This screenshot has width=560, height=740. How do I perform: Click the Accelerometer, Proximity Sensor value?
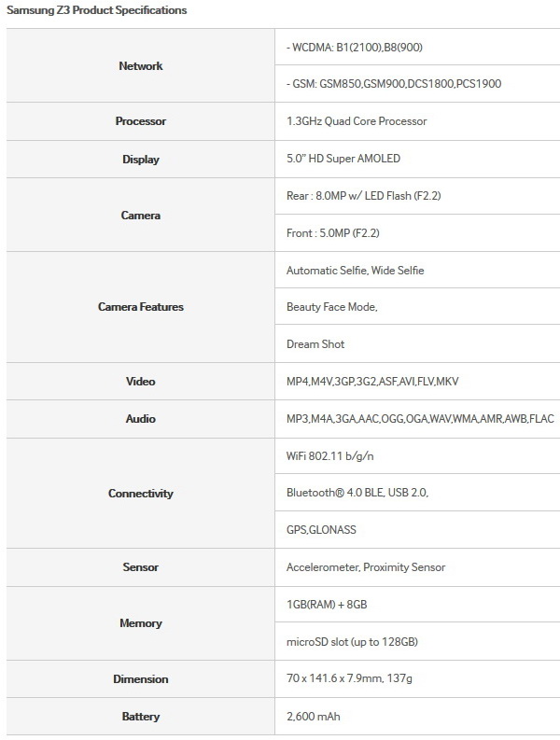pos(366,567)
